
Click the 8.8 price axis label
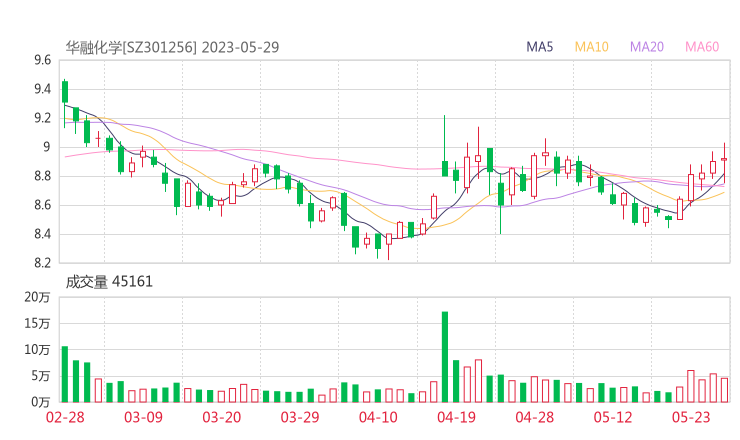(x=42, y=176)
